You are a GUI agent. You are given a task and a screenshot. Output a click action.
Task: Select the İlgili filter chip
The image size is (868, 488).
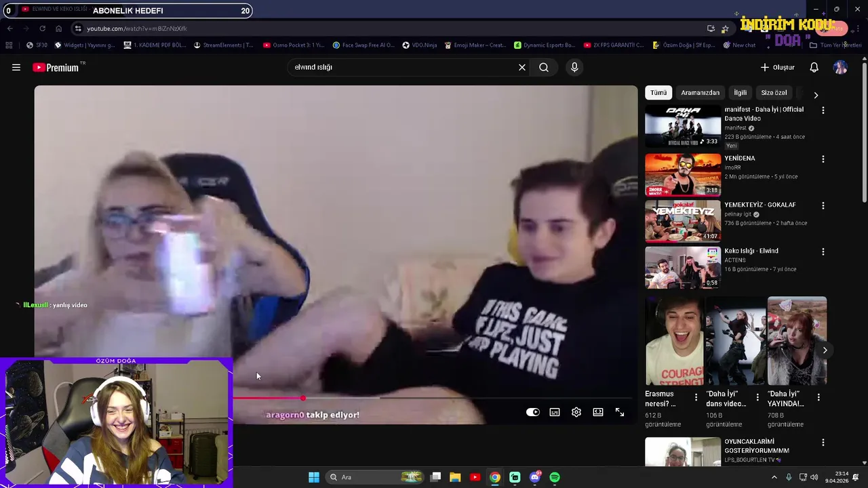tap(740, 93)
